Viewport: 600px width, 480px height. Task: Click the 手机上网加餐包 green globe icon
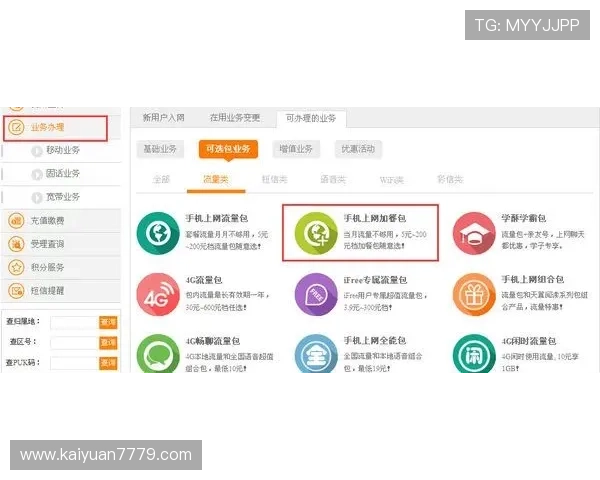(316, 233)
